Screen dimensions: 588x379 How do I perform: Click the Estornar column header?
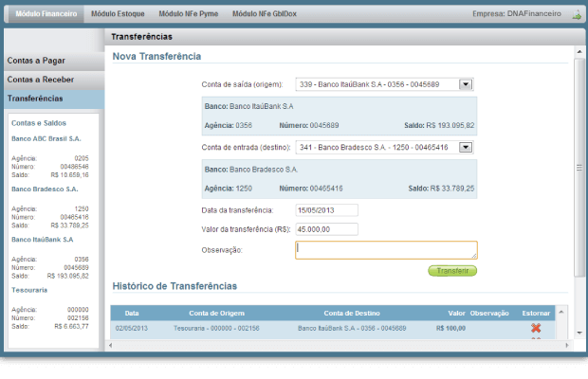tap(536, 314)
